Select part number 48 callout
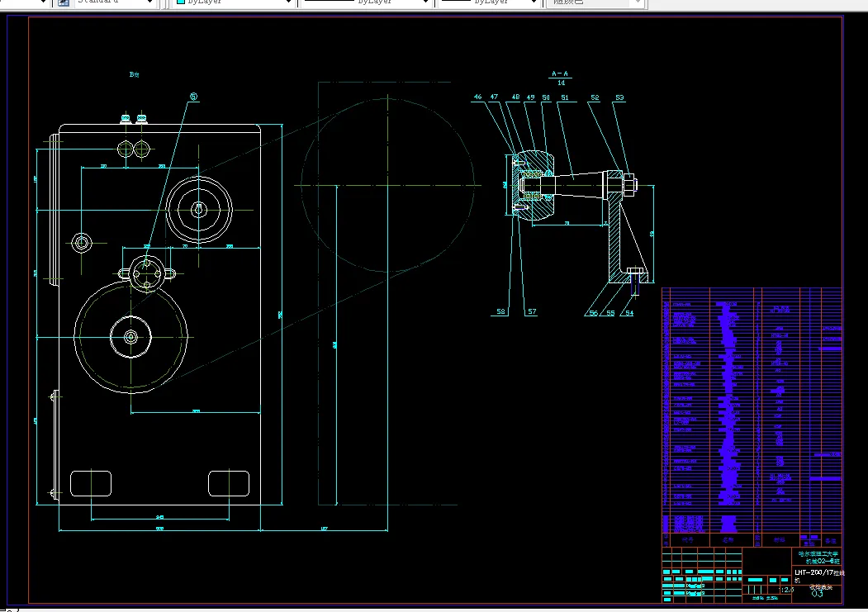The height and width of the screenshot is (612, 868). [x=515, y=97]
